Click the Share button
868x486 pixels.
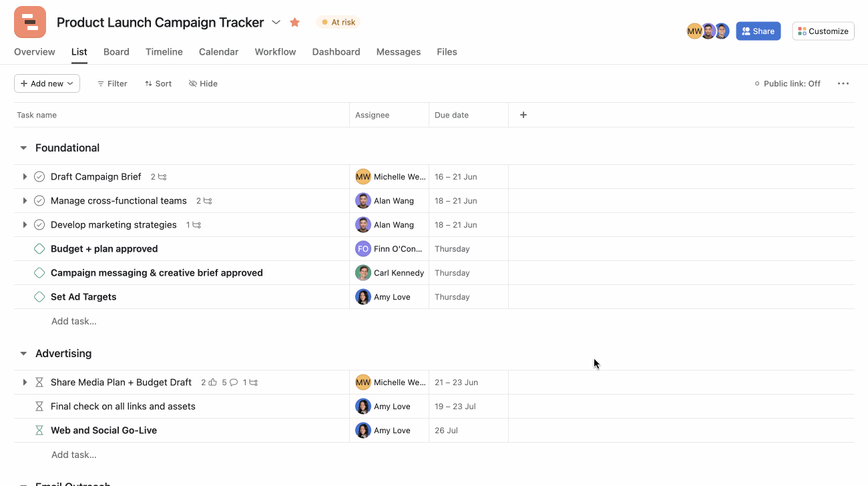click(x=758, y=31)
